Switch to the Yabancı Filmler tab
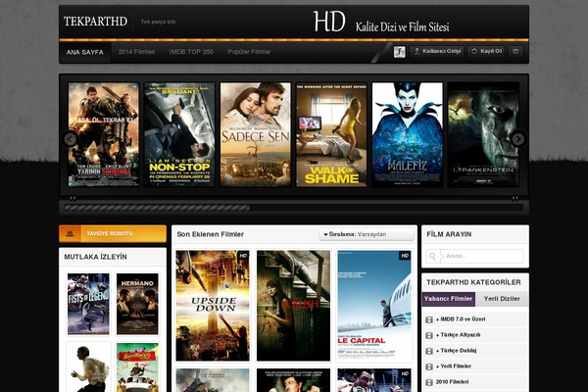Viewport: 588px width, 392px height. pyautogui.click(x=449, y=299)
